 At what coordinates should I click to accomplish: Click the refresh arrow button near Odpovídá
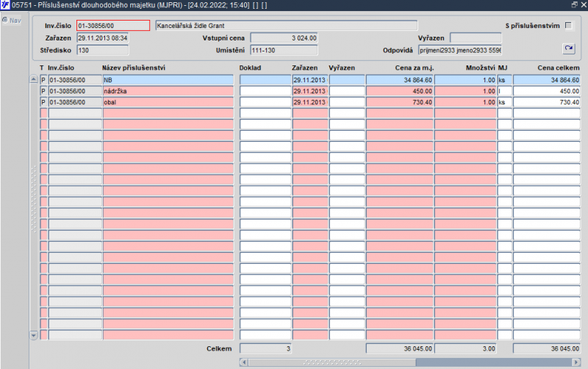click(x=568, y=49)
